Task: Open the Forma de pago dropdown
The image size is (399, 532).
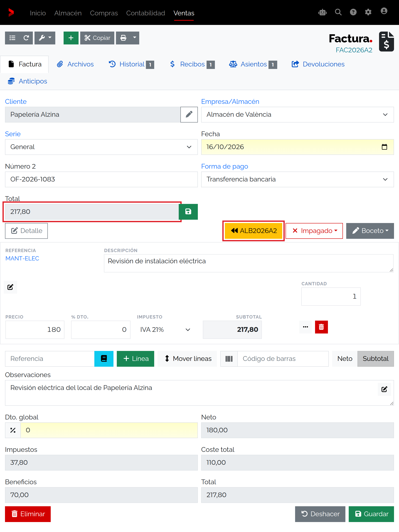Action: (297, 179)
